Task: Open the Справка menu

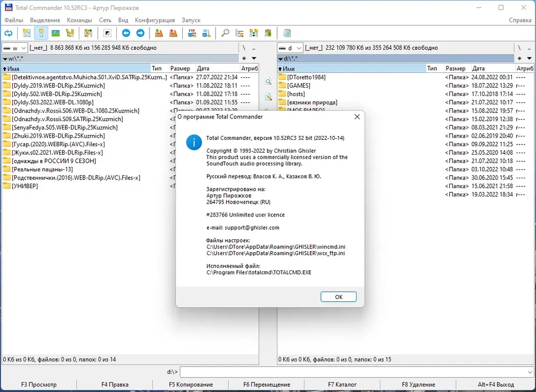Action: 520,20
